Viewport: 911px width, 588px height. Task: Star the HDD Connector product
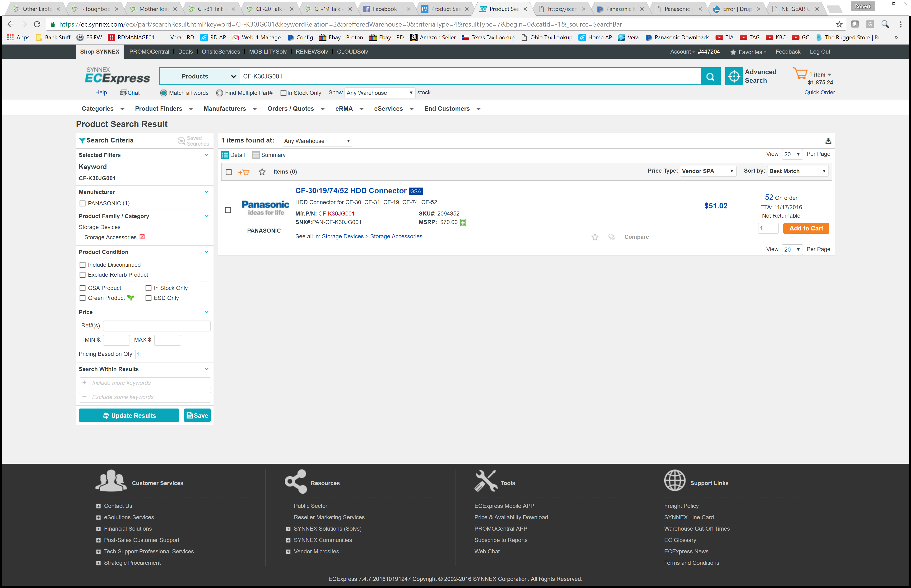[x=595, y=237]
